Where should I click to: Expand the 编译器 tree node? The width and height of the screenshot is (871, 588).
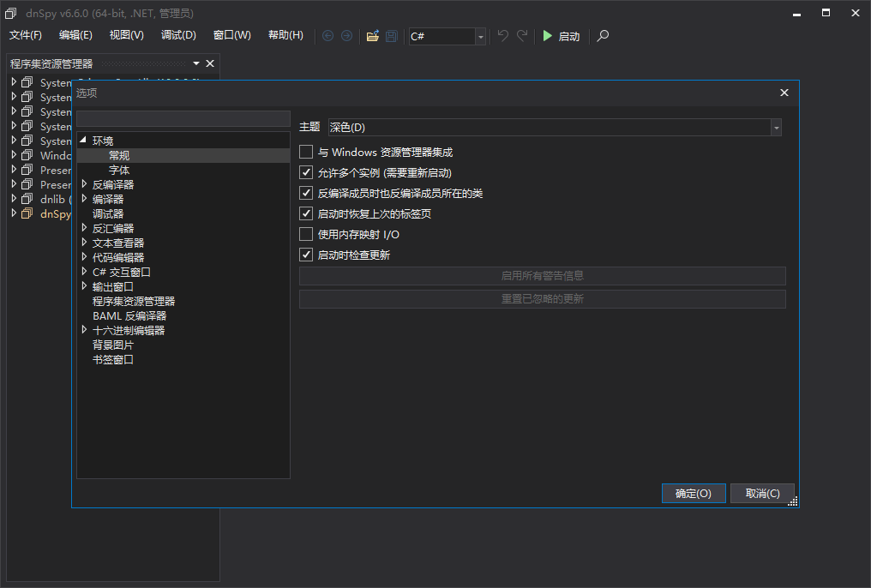tap(84, 198)
